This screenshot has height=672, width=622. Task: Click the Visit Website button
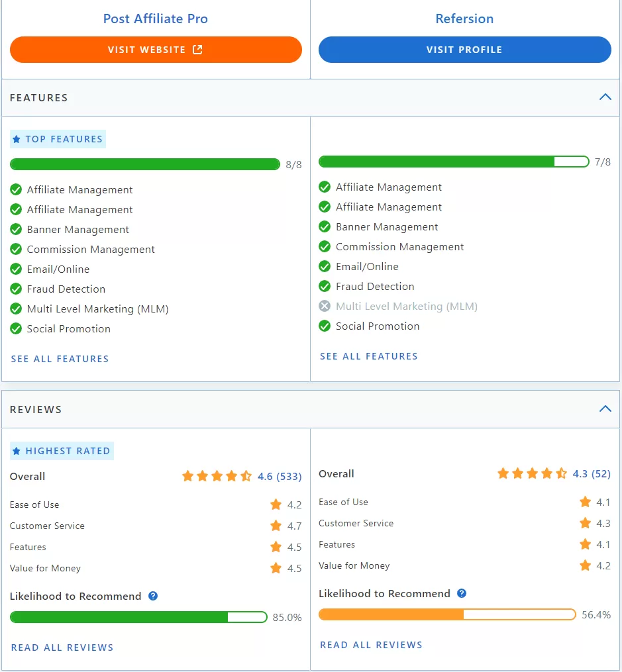(156, 49)
